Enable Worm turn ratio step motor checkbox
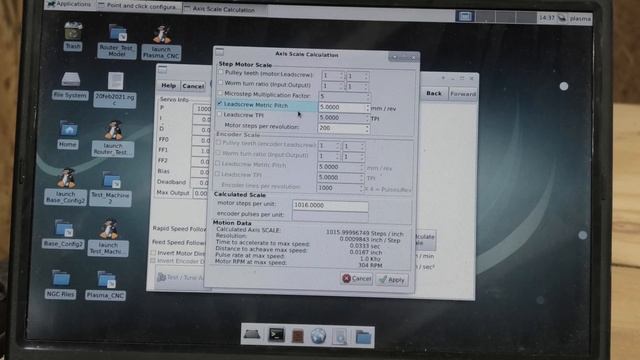 point(221,83)
